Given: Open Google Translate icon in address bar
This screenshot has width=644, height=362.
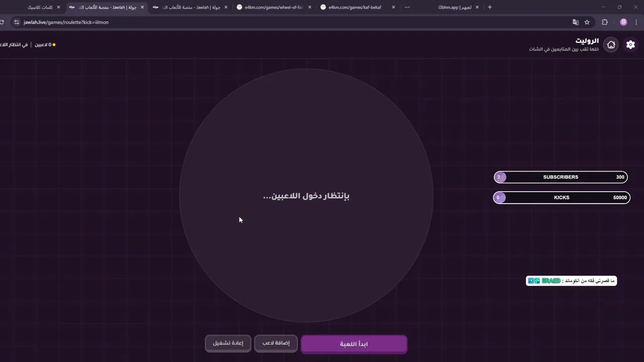Looking at the screenshot, I should (x=576, y=22).
